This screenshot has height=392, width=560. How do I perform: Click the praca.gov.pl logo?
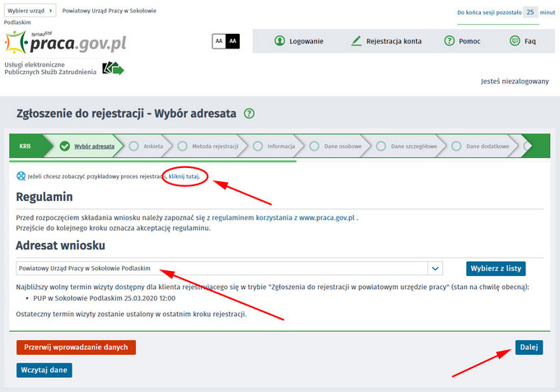pos(65,43)
